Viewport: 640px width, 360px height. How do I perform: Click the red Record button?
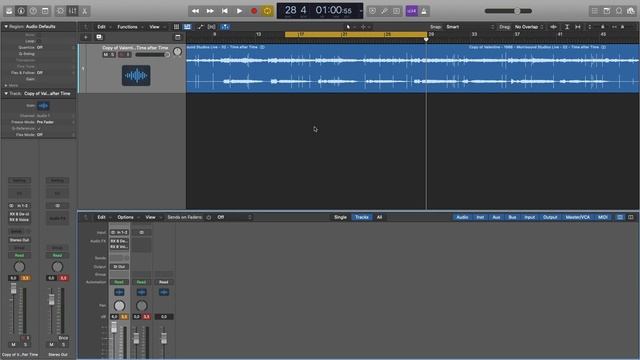pos(254,11)
